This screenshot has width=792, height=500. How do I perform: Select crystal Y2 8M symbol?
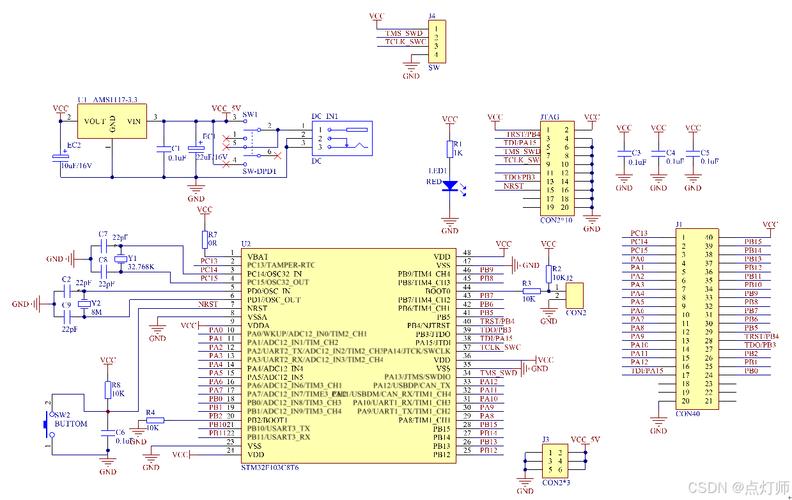pos(84,304)
